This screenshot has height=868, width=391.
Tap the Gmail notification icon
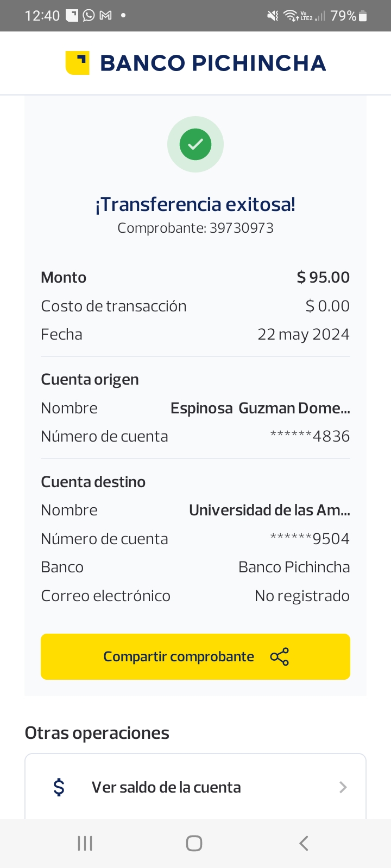[x=106, y=16]
